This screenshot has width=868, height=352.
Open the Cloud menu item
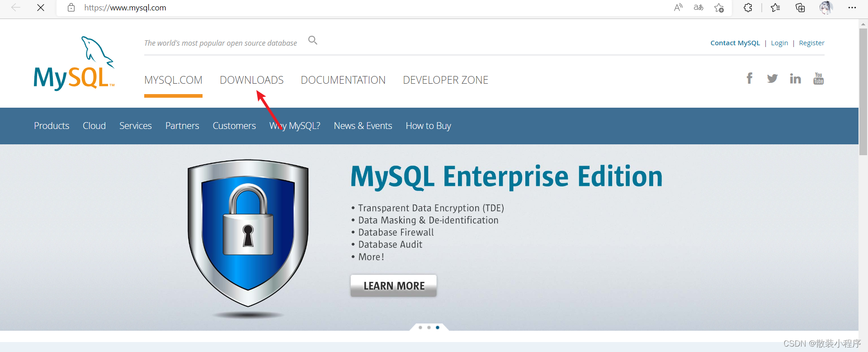click(94, 126)
